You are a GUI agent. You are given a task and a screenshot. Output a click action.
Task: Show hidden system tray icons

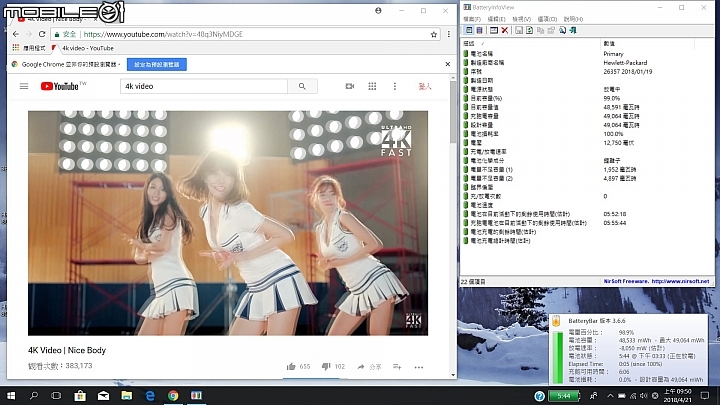[610, 395]
